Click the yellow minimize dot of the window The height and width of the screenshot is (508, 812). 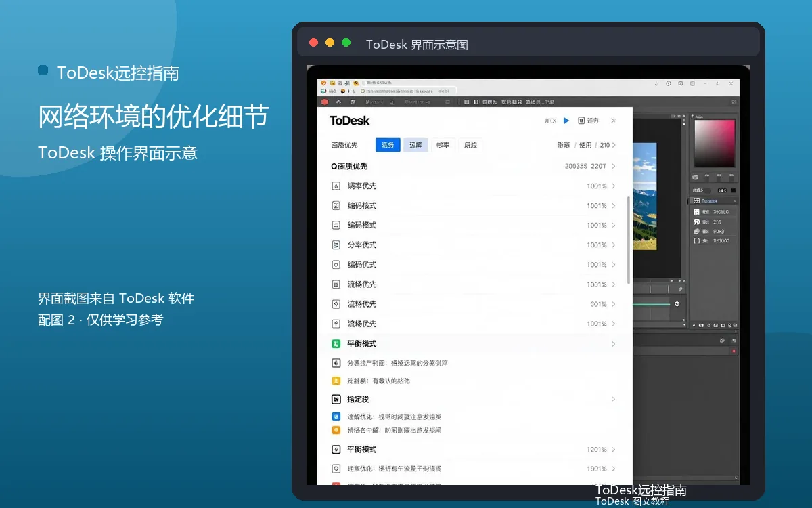coord(330,42)
